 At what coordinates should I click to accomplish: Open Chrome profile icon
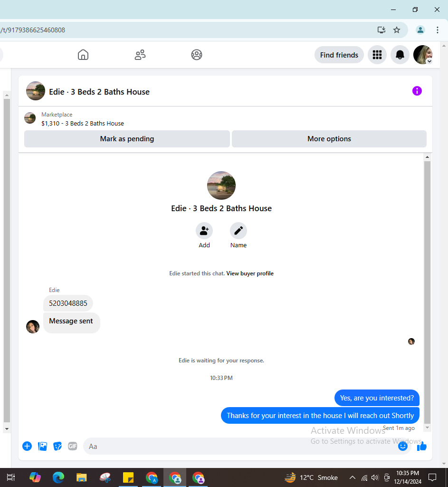click(x=420, y=30)
